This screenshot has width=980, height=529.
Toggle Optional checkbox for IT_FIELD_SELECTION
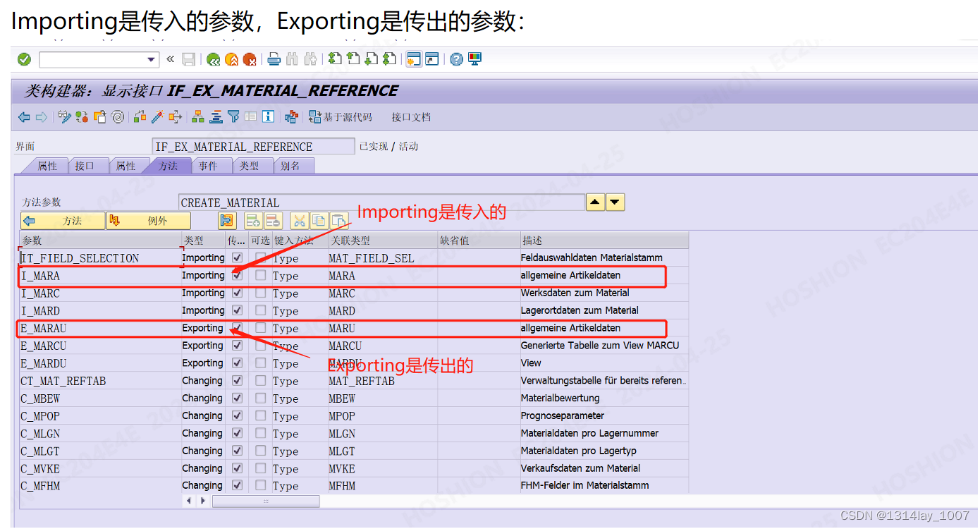(x=261, y=258)
